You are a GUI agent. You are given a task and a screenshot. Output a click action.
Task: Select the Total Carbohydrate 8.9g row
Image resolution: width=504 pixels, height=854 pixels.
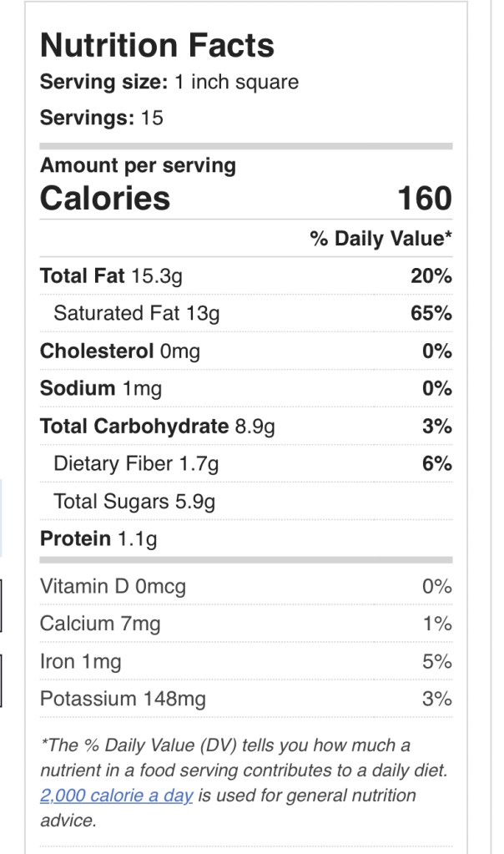[158, 427]
